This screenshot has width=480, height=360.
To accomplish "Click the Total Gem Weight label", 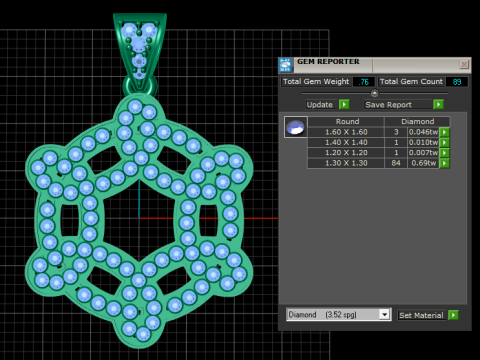I will point(316,82).
